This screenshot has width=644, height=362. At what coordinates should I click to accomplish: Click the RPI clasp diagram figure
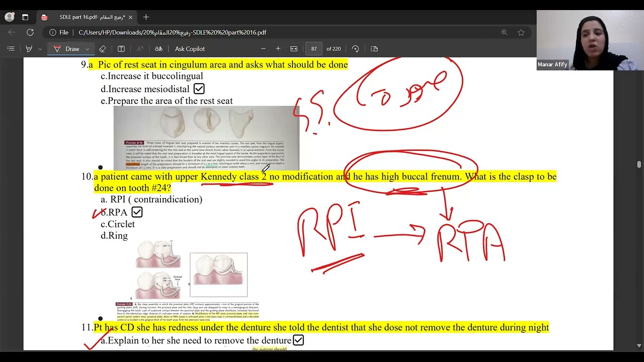[158, 269]
